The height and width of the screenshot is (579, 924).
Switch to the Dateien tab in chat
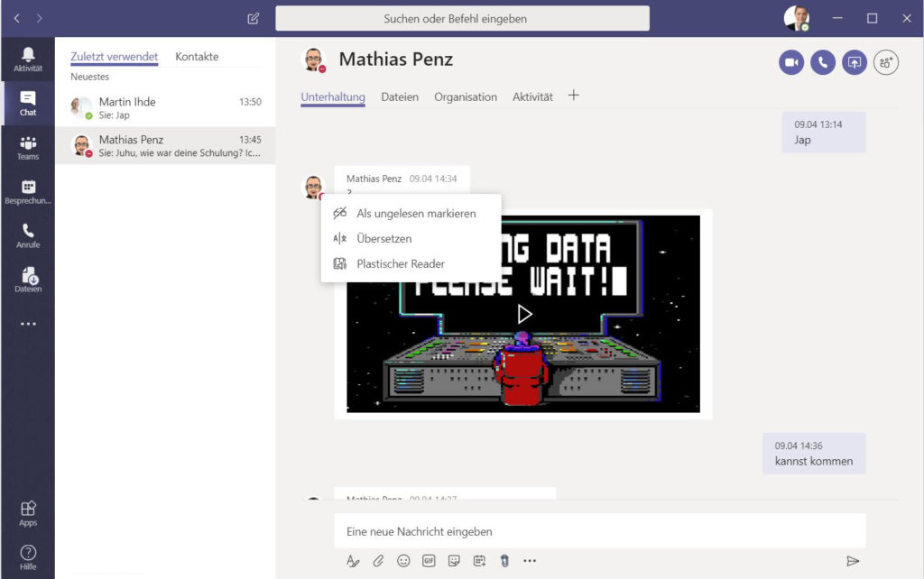[x=400, y=97]
